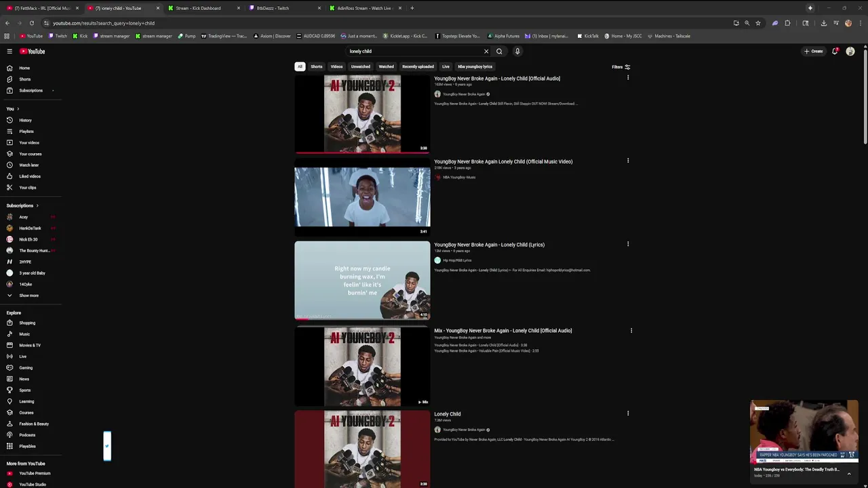The width and height of the screenshot is (868, 488).
Task: Open Gaming under Explore
Action: click(26, 367)
